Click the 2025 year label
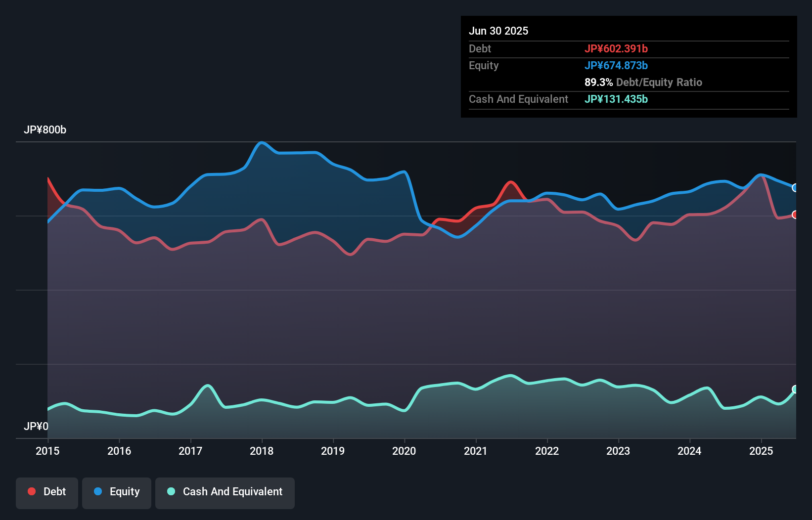812x520 pixels. [761, 451]
